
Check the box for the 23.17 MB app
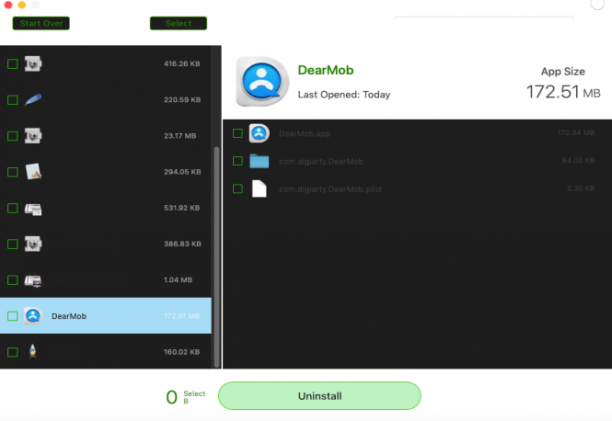(12, 136)
